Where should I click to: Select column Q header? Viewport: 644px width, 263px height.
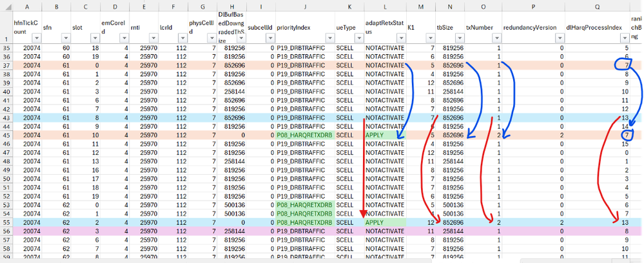597,6
